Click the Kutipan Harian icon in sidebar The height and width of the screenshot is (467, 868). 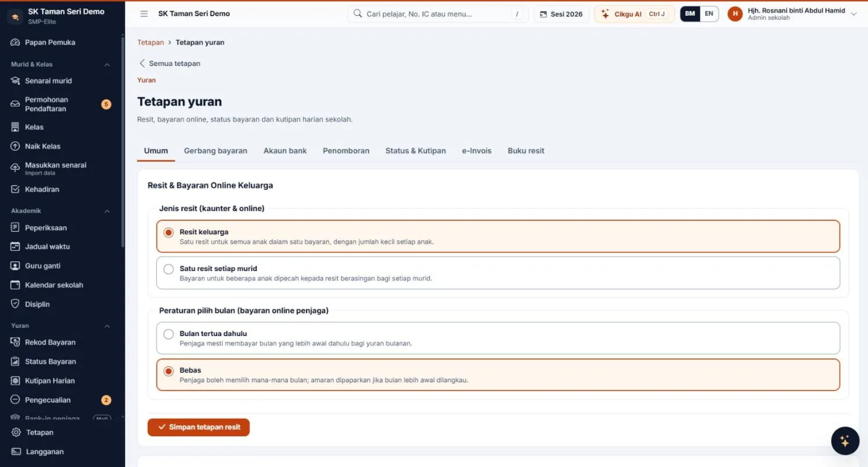click(x=16, y=381)
